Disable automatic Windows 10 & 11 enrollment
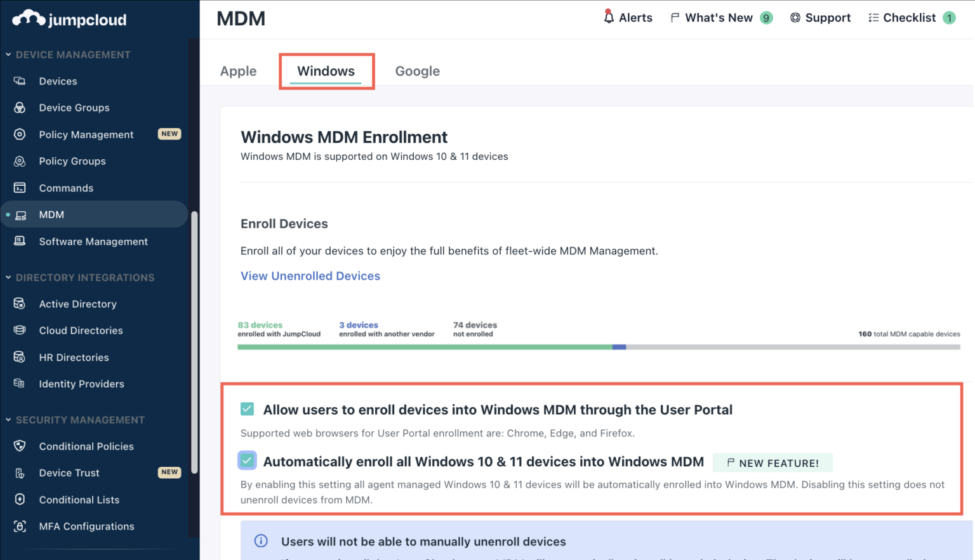 pyautogui.click(x=246, y=460)
